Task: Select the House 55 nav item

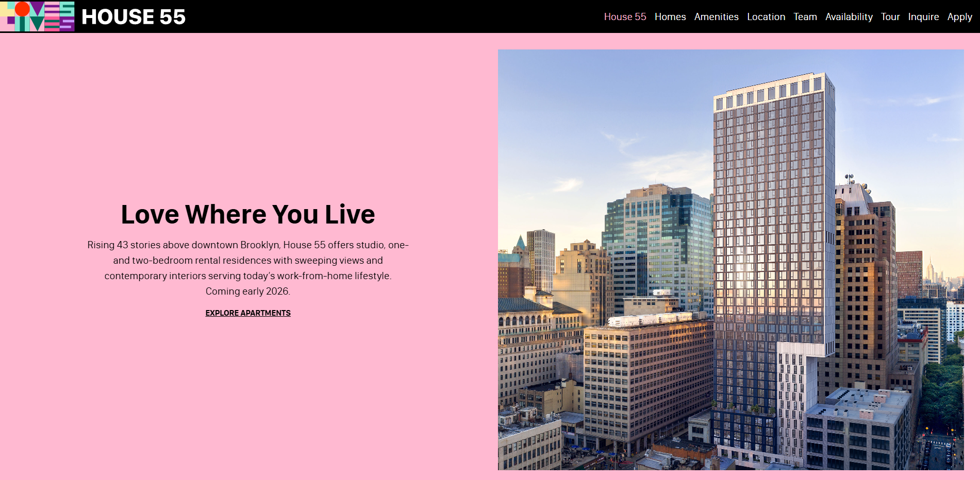Action: [x=625, y=17]
